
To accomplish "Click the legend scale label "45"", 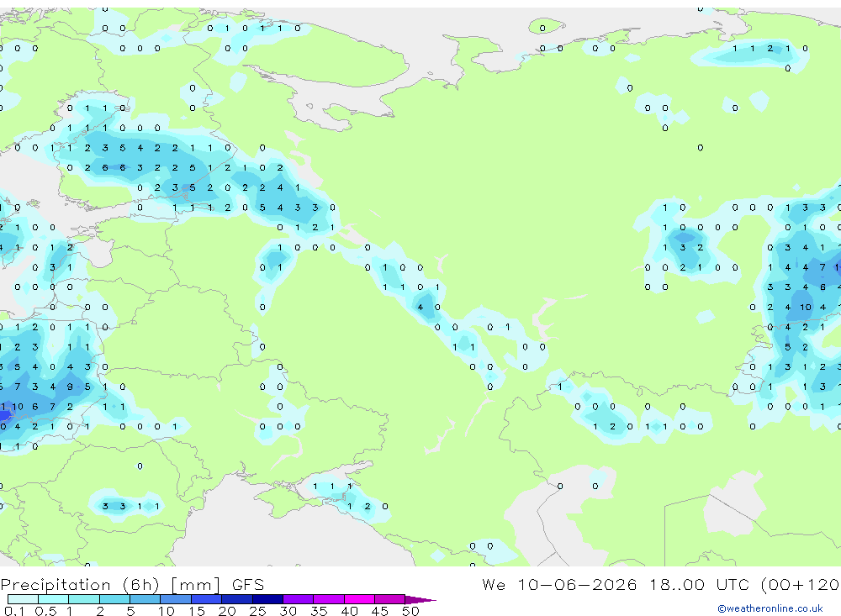I will pos(380,611).
